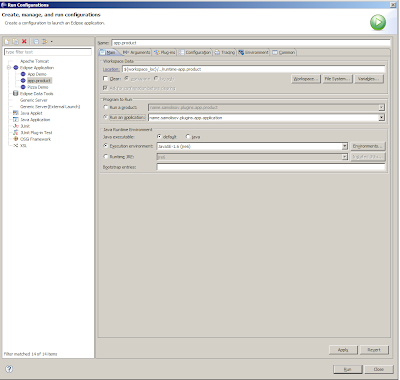Click the Variables... button
This screenshot has width=400, height=380.
click(368, 79)
